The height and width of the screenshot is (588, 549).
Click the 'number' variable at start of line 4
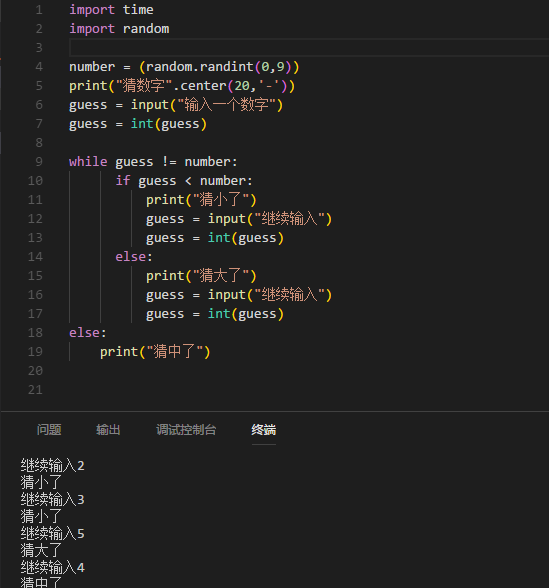[92, 67]
